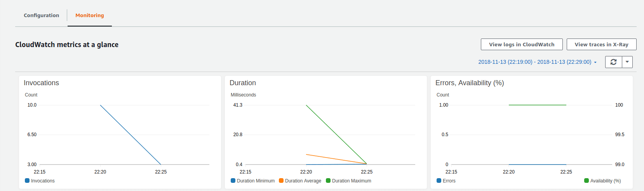Click the refresh metrics icon button

click(613, 62)
